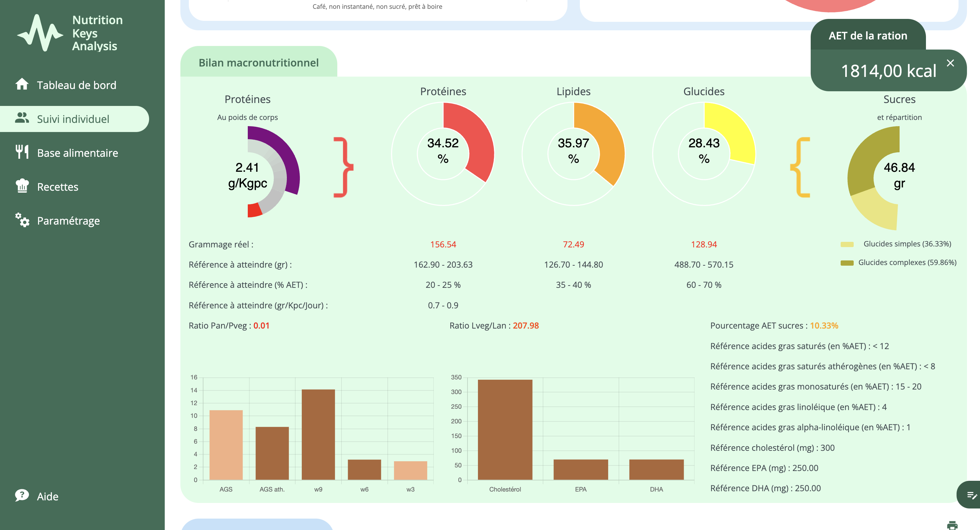Switch to the Bilan macronutritionnel tab
This screenshot has height=530, width=980.
click(258, 63)
